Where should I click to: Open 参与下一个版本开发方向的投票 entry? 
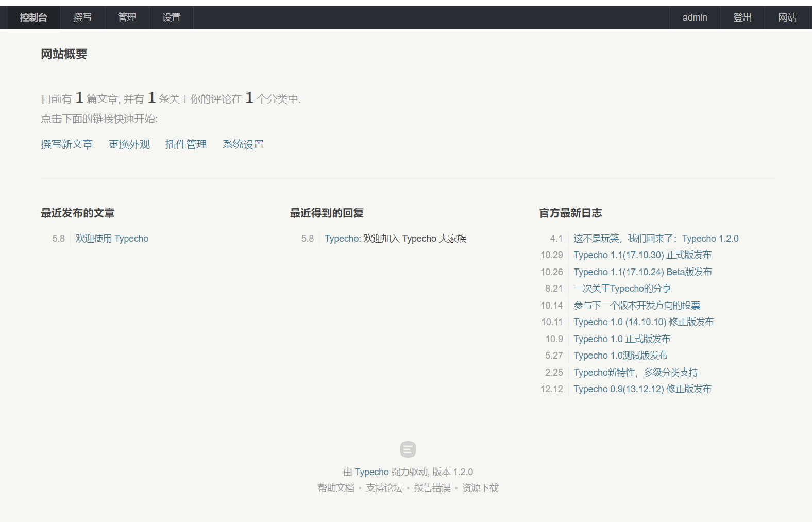coord(637,306)
